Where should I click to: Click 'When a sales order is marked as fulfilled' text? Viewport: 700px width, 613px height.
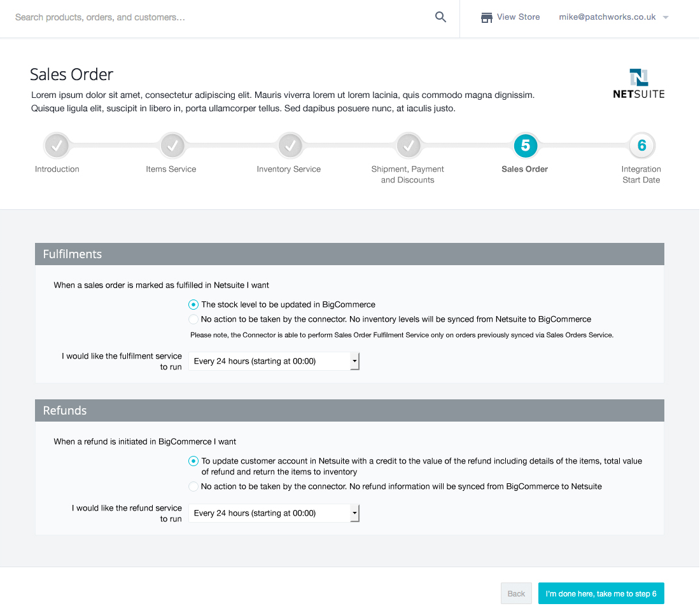coord(161,286)
